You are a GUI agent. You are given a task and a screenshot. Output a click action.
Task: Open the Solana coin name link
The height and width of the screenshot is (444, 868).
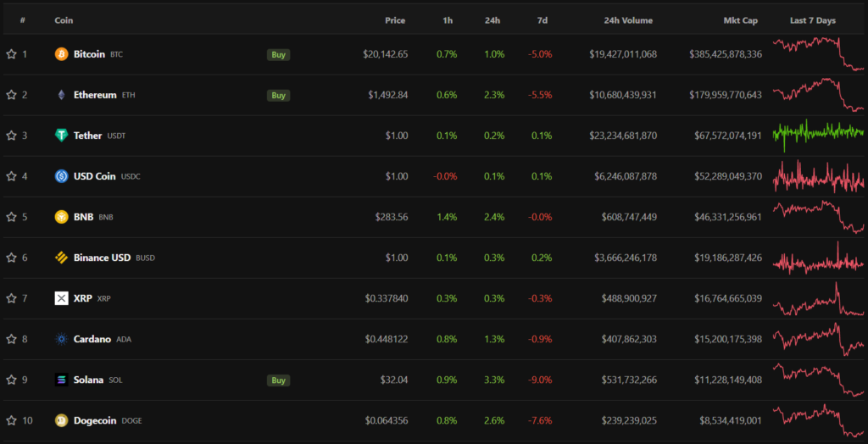point(88,380)
